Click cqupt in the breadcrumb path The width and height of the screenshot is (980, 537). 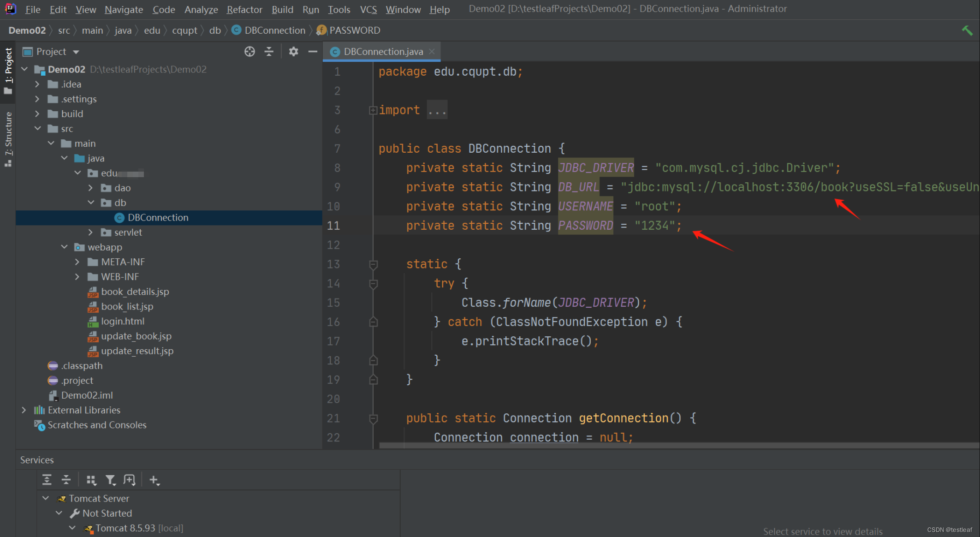tap(184, 30)
